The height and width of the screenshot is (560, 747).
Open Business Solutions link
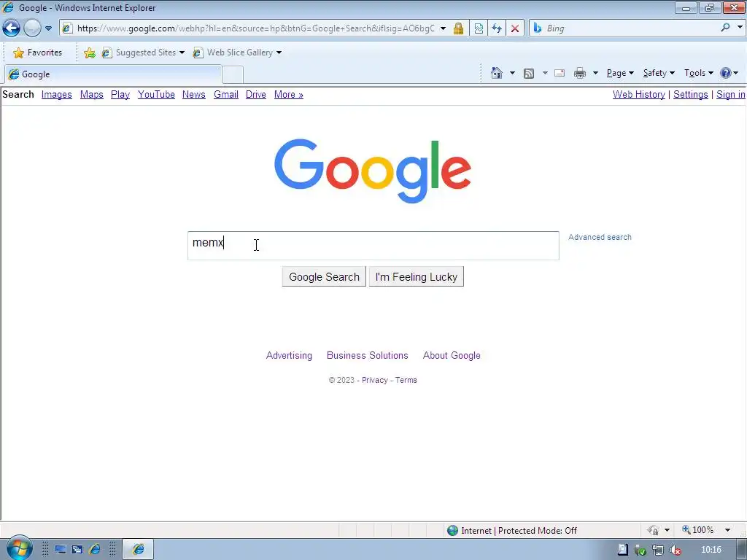click(368, 355)
